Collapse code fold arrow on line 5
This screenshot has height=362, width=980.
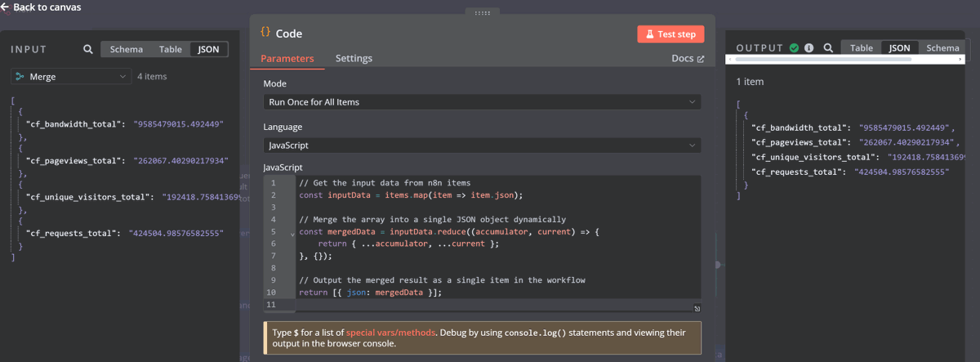(292, 233)
